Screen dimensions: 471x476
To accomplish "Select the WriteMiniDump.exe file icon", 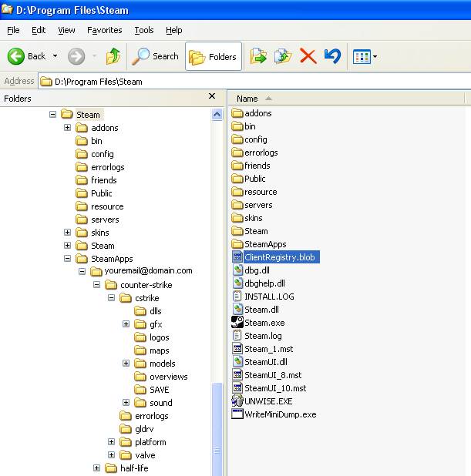I will [x=237, y=414].
